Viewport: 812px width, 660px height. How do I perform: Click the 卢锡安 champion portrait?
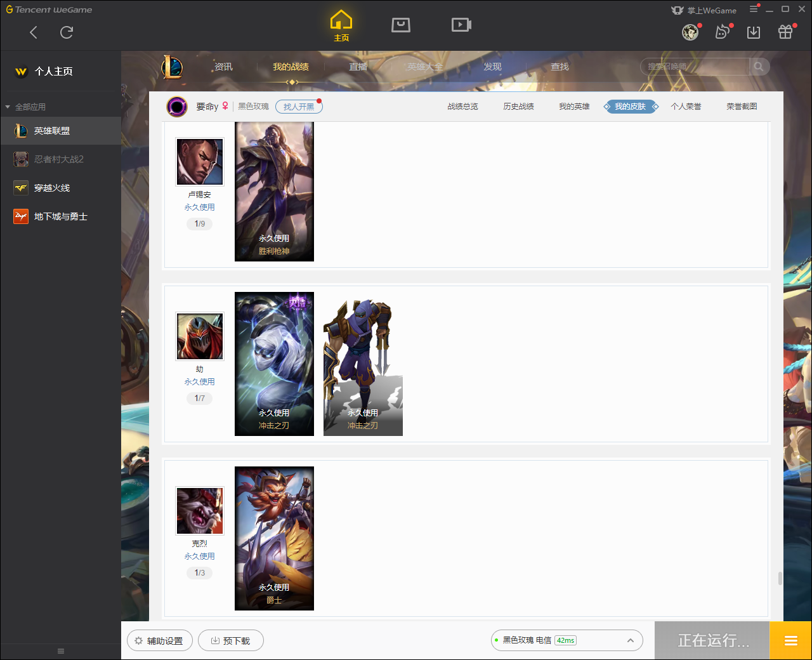(x=200, y=162)
